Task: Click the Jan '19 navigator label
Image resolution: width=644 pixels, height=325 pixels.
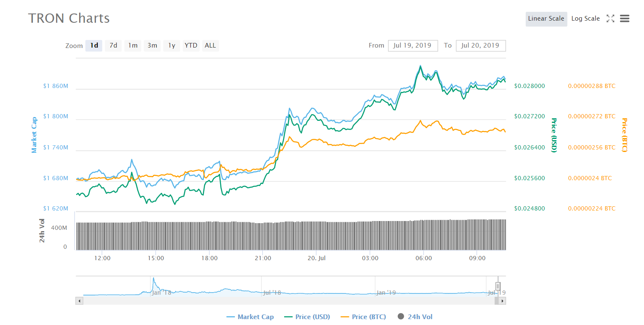Action: pyautogui.click(x=386, y=293)
